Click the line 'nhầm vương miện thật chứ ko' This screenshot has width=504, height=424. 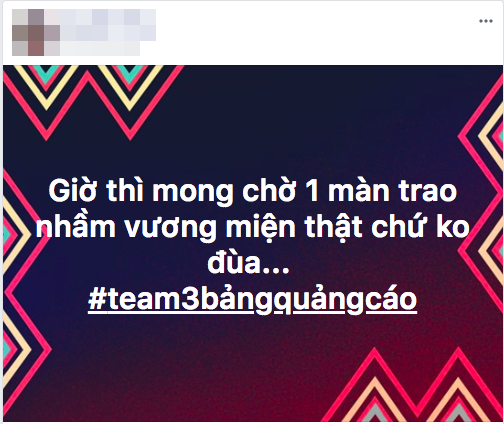(252, 227)
